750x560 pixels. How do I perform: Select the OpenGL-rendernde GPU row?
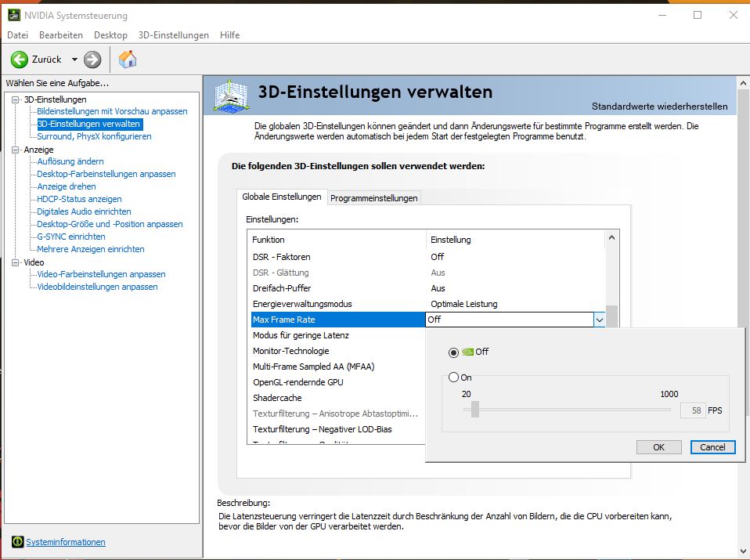tap(338, 382)
